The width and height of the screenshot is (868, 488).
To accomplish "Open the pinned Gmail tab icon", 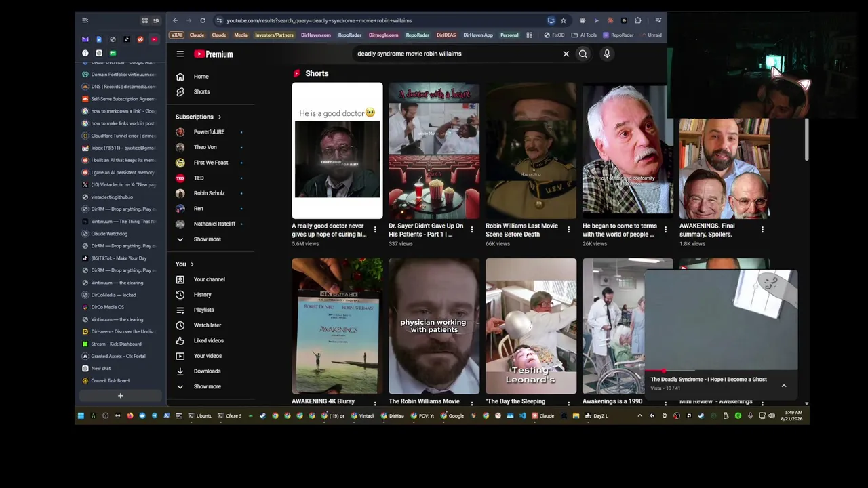I will (85, 39).
